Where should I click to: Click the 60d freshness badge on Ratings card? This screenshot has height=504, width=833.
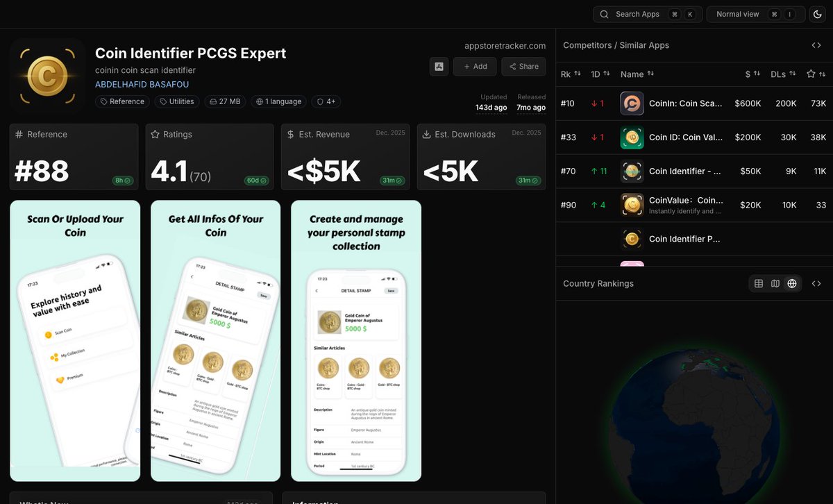point(258,180)
